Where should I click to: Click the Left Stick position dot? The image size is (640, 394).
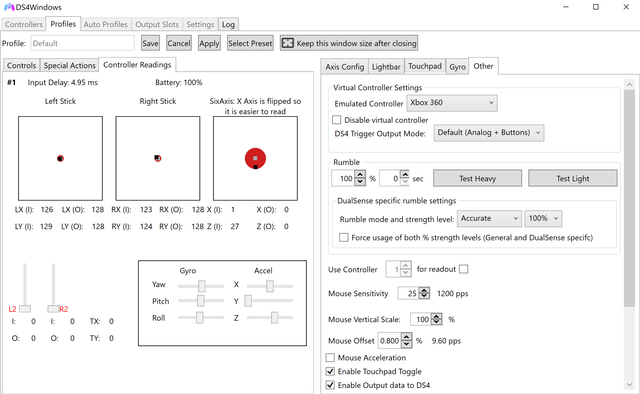[60, 158]
